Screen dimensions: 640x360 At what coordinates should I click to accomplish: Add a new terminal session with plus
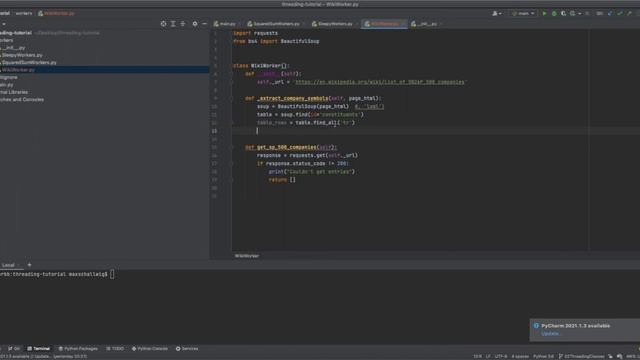coord(29,265)
